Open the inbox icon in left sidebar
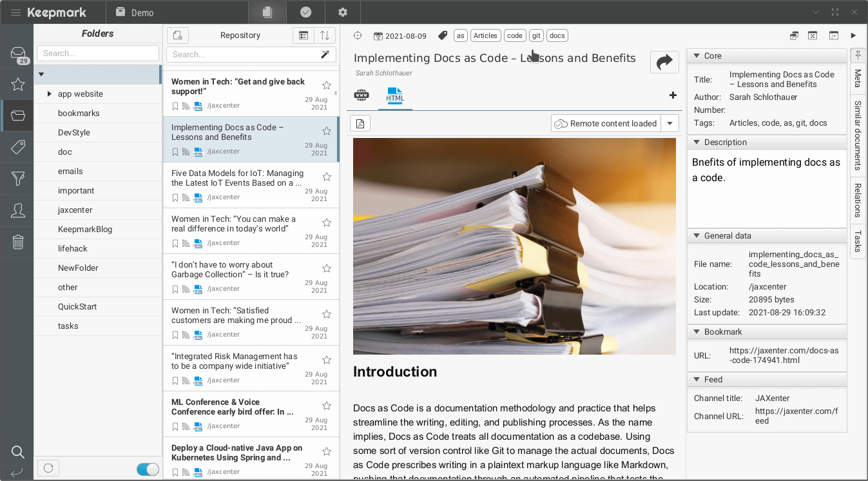This screenshot has height=481, width=868. [18, 54]
